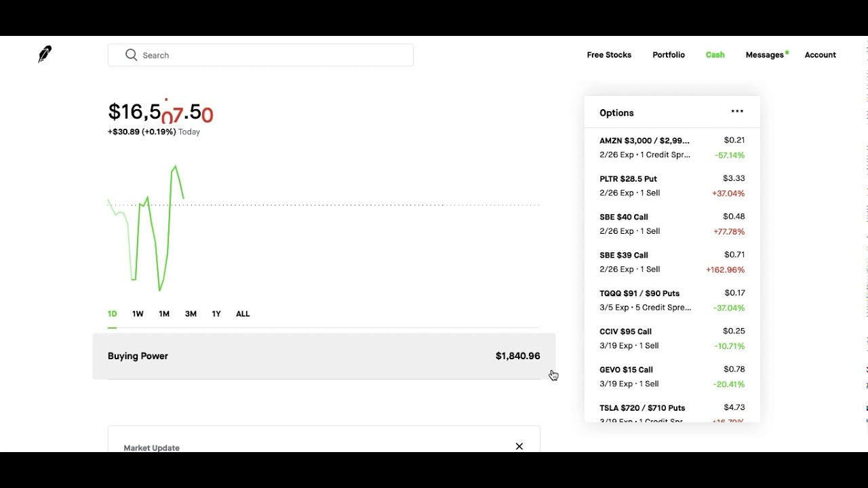
Task: Click into the Search input field
Action: pos(260,55)
